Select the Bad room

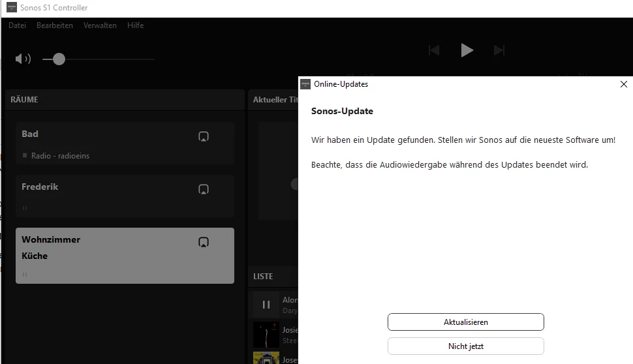coord(125,144)
